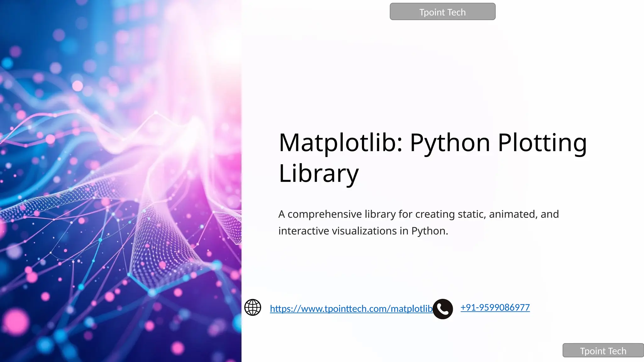Click the word "animated," in the subtitle
Screen dimensions: 644x362
point(513,214)
